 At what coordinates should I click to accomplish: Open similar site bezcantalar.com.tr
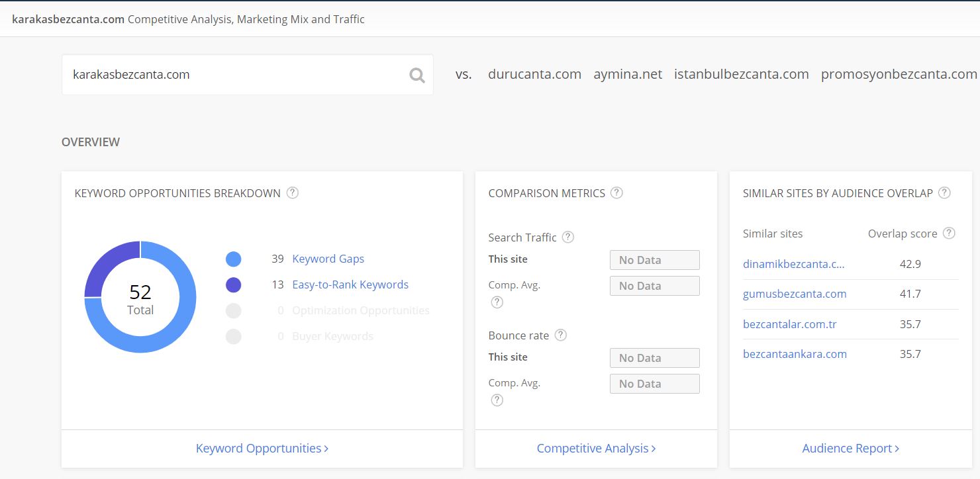point(790,324)
